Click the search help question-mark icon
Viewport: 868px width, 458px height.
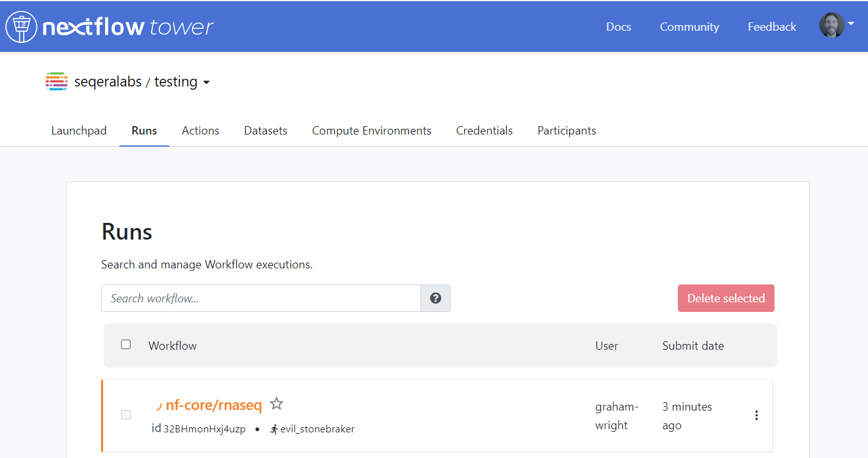(435, 298)
